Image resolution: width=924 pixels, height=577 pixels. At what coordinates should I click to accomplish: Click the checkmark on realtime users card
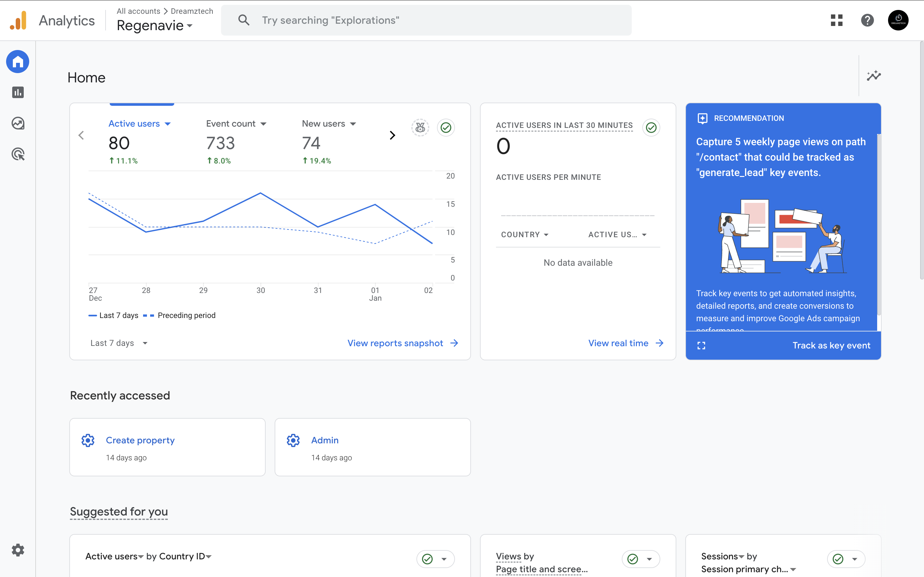pyautogui.click(x=651, y=128)
